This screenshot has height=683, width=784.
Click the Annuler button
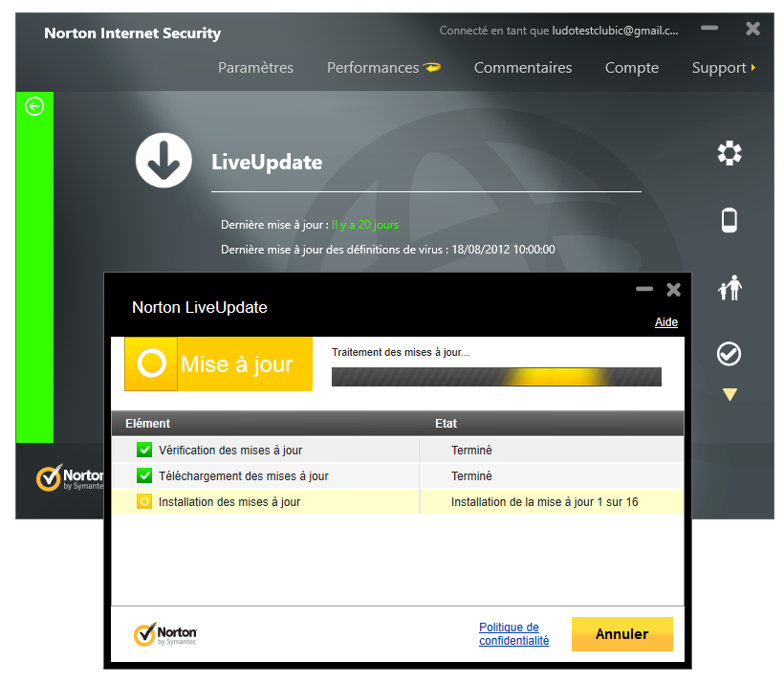click(622, 634)
